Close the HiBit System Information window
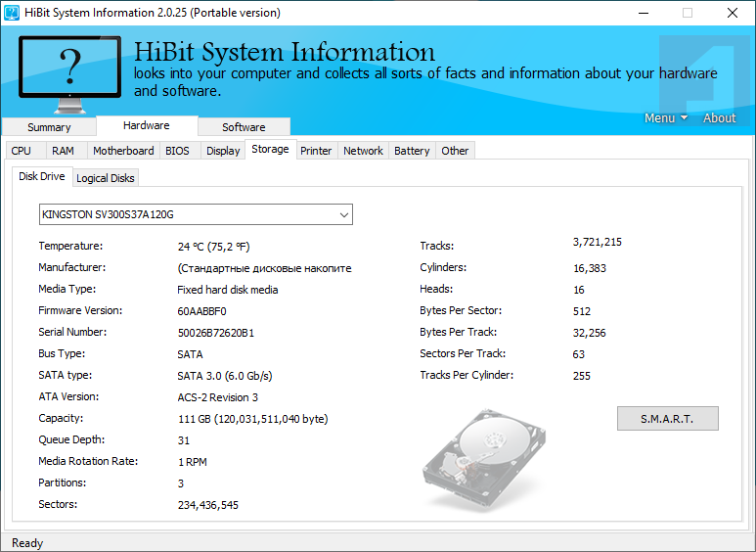756x552 pixels. pos(733,13)
